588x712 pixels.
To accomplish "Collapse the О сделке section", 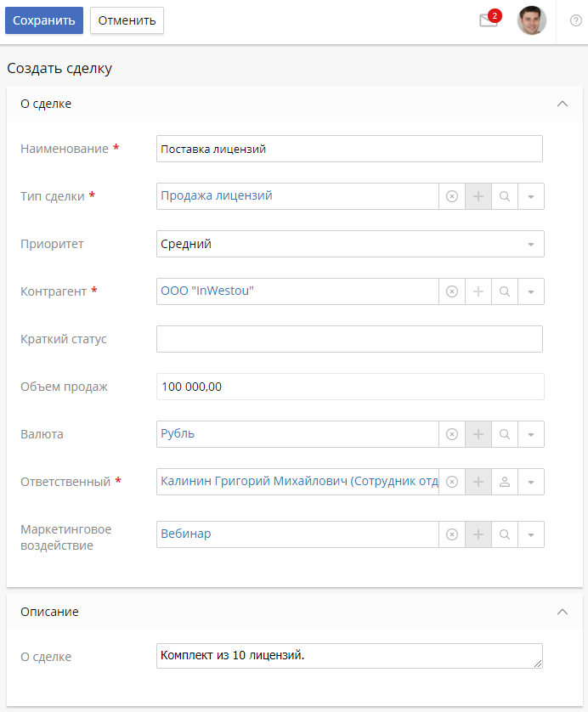I will point(562,104).
